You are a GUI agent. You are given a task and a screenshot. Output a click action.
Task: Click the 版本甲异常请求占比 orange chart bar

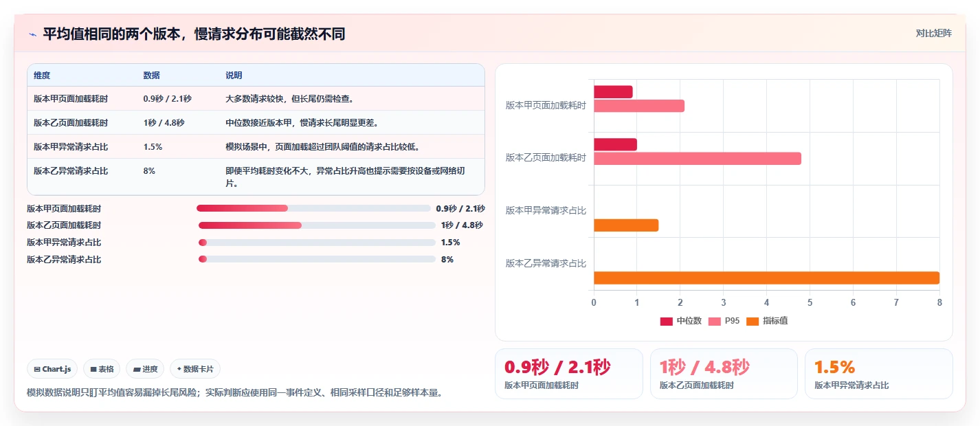626,225
